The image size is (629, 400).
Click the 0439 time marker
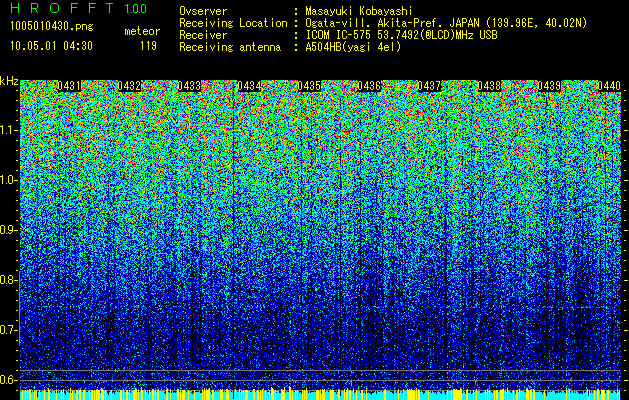(550, 86)
